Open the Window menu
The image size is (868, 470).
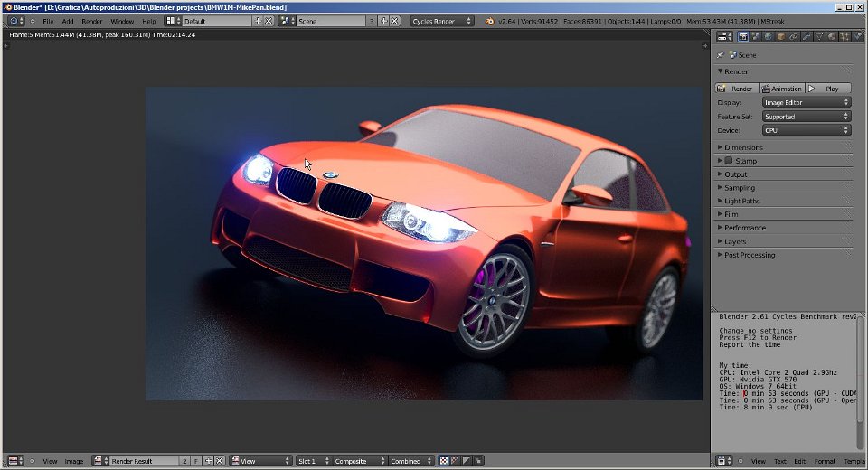coord(122,21)
